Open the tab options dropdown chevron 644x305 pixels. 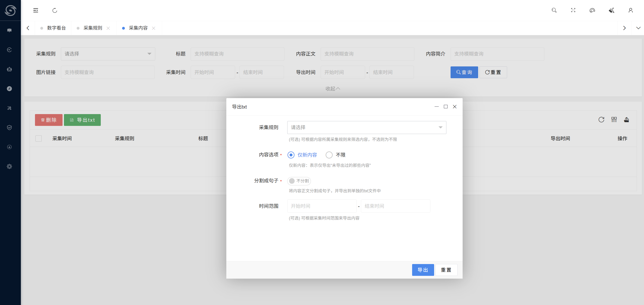pyautogui.click(x=638, y=28)
